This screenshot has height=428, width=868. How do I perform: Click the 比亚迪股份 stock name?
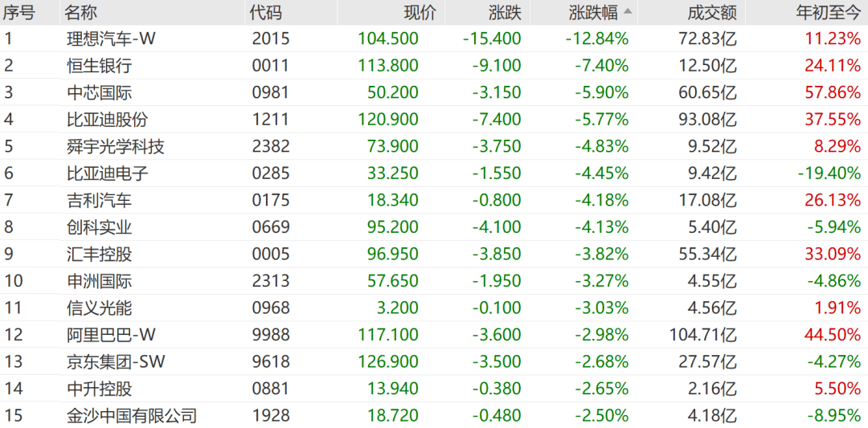tap(108, 120)
